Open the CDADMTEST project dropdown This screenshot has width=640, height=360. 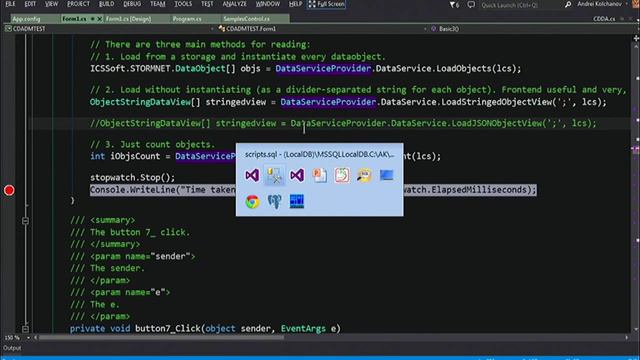pos(212,29)
